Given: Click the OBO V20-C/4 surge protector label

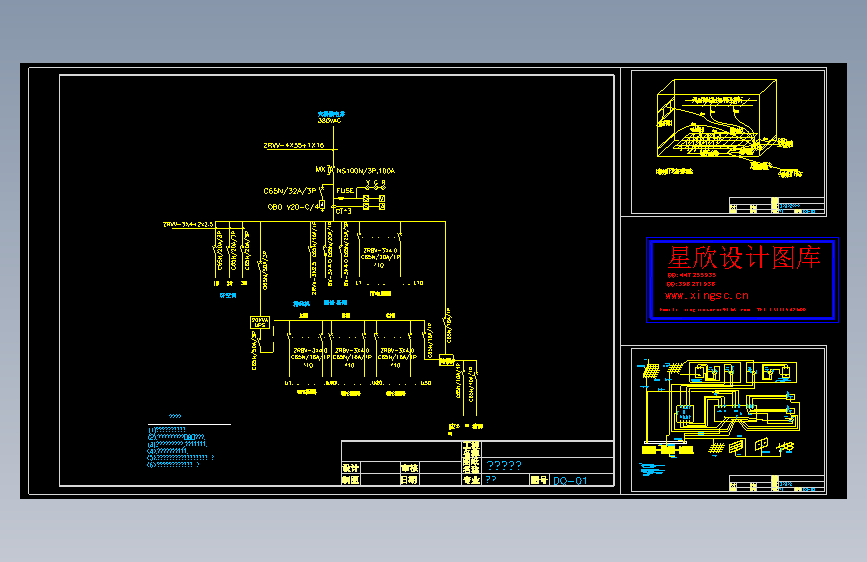Looking at the screenshot, I should click(294, 207).
